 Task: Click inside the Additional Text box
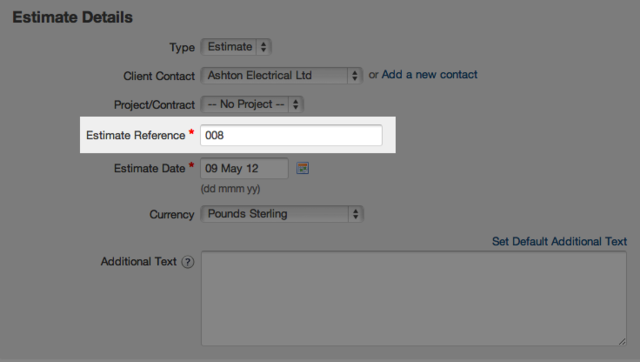point(414,298)
